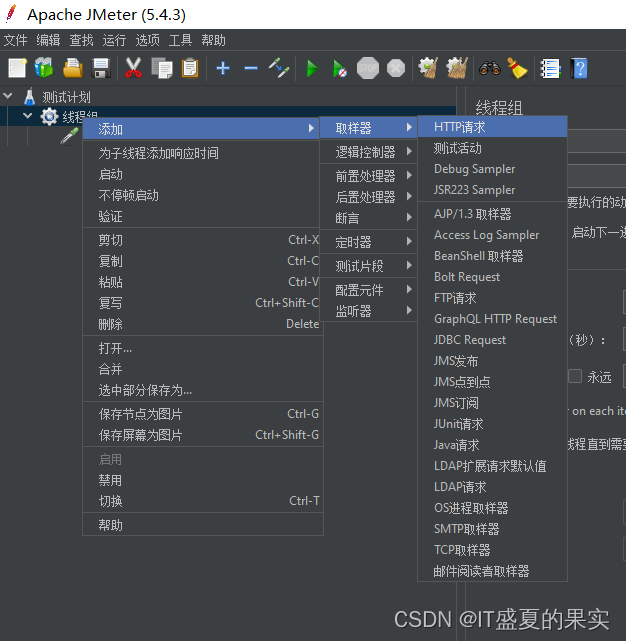Open the 帮助 menu in menu bar
Image resolution: width=626 pixels, height=641 pixels.
[213, 40]
